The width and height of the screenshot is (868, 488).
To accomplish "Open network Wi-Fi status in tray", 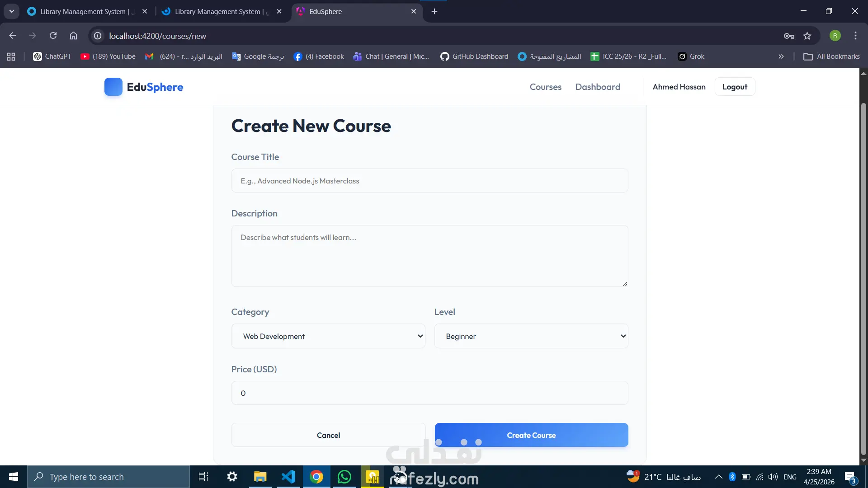I will click(760, 477).
